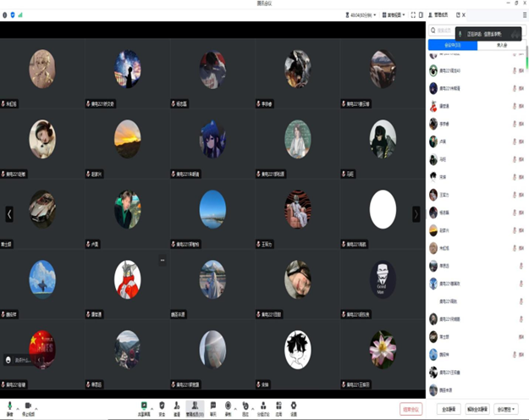This screenshot has width=529, height=420.
Task: Open the security shield icon
Action: point(162,406)
